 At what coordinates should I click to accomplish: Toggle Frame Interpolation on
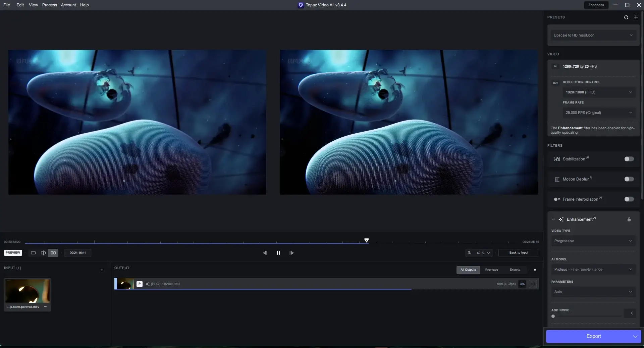click(629, 199)
